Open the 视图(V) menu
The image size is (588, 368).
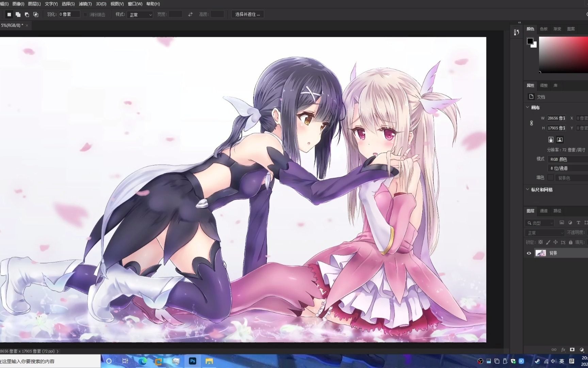117,4
